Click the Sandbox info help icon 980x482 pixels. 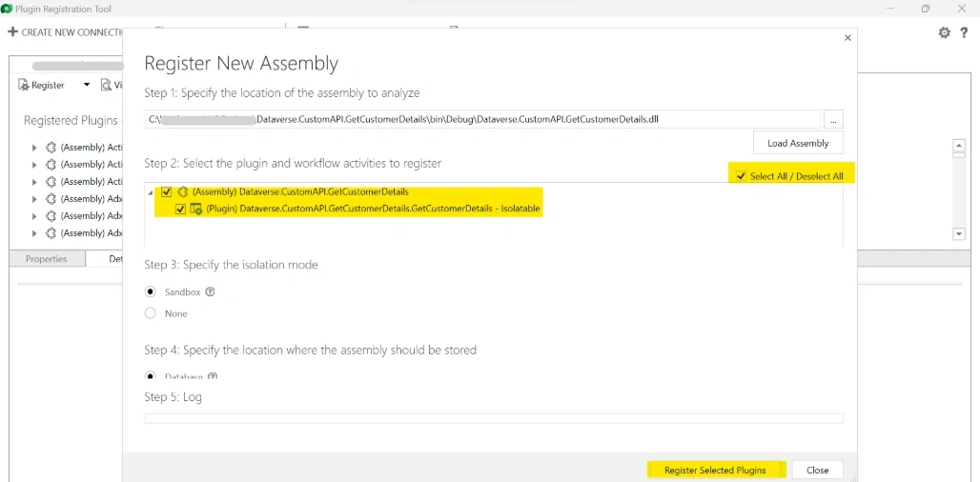(210, 291)
